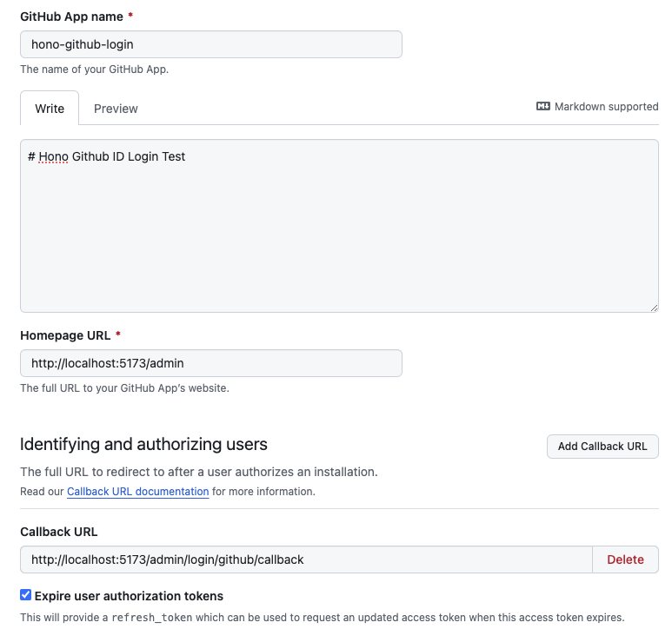
Task: Click the Markdown icon near Markdown supported
Action: [x=543, y=106]
